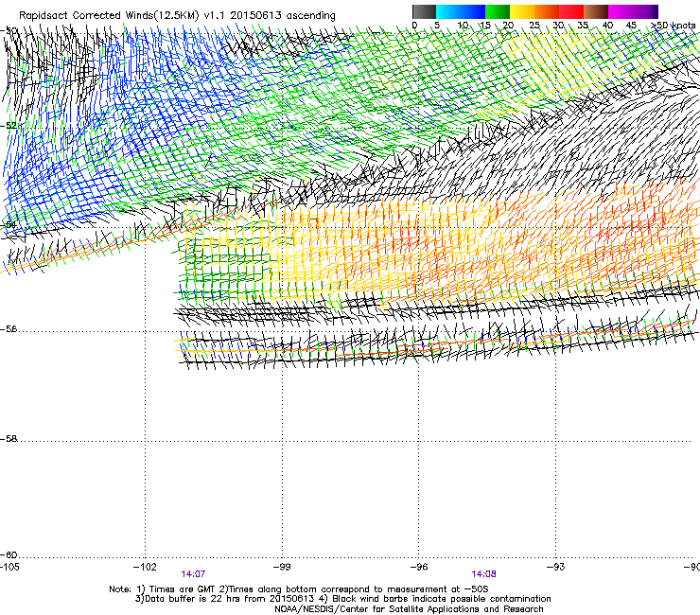Click the -102 longitude axis label

pyautogui.click(x=145, y=567)
